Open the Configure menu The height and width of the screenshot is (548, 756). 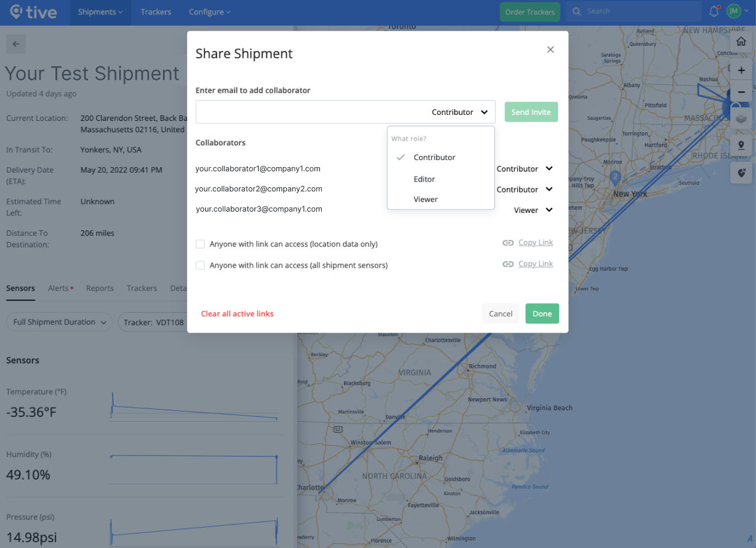[x=209, y=12]
